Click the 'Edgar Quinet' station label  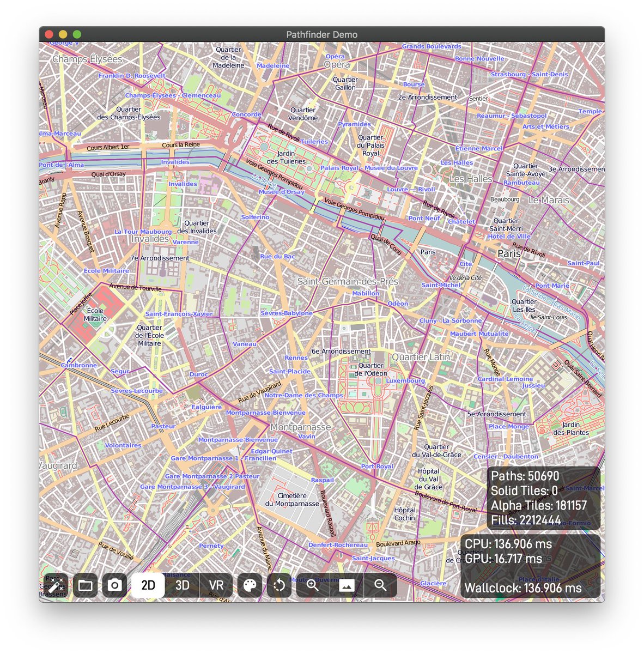click(272, 451)
